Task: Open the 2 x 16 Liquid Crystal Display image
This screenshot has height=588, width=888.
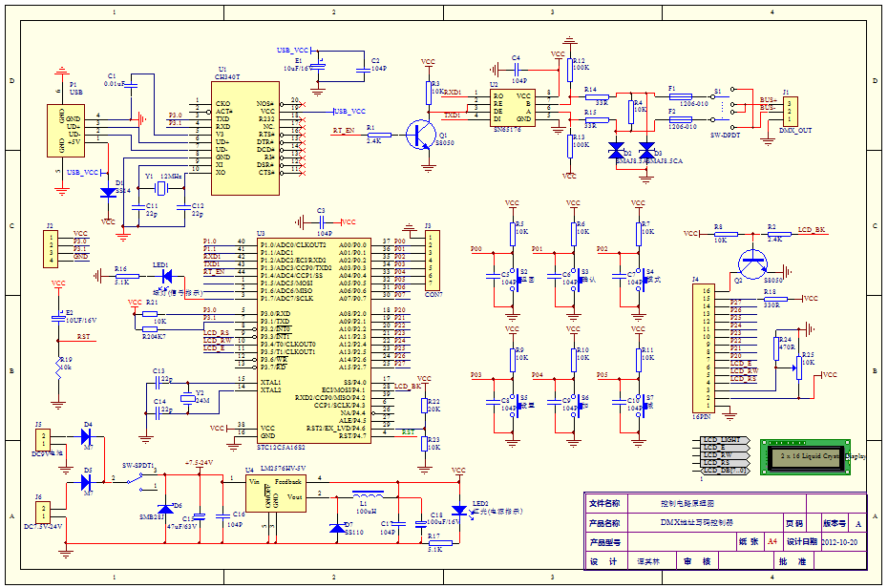Action: pyautogui.click(x=805, y=456)
